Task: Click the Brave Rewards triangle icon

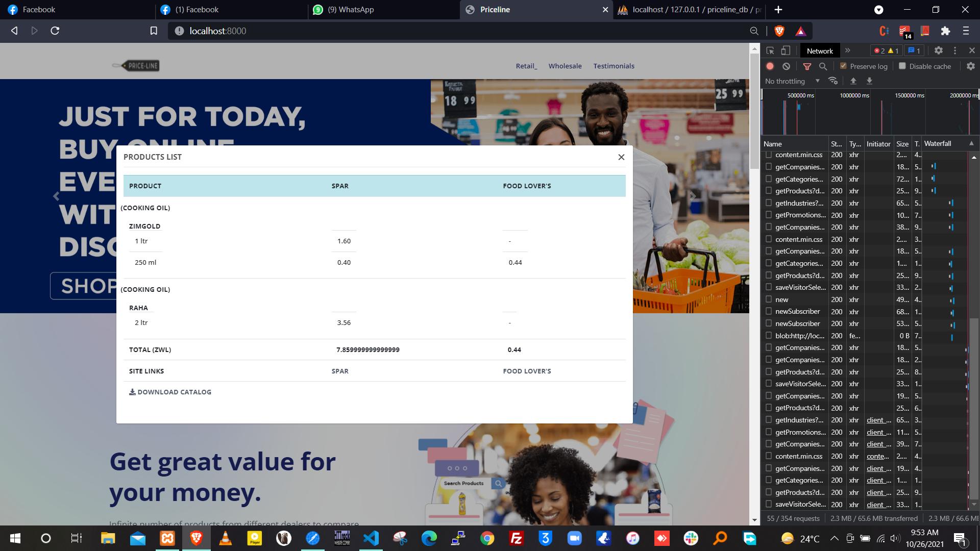Action: [x=800, y=31]
